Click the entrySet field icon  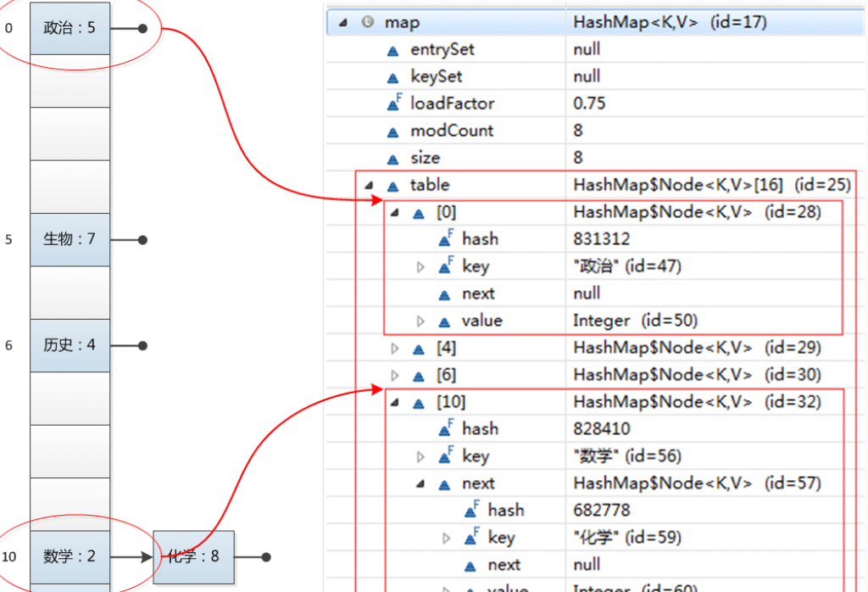[x=392, y=50]
